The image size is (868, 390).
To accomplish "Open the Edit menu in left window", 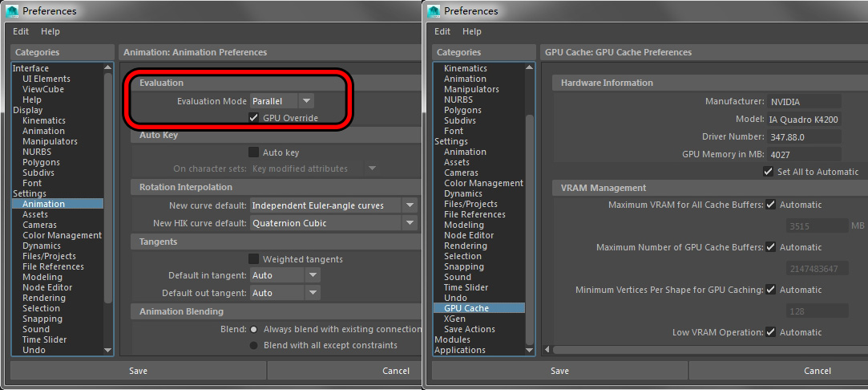I will (20, 31).
